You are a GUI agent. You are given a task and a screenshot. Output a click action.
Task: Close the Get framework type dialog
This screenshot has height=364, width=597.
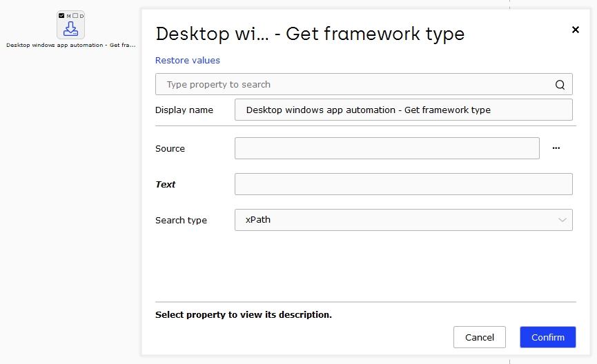pos(576,30)
